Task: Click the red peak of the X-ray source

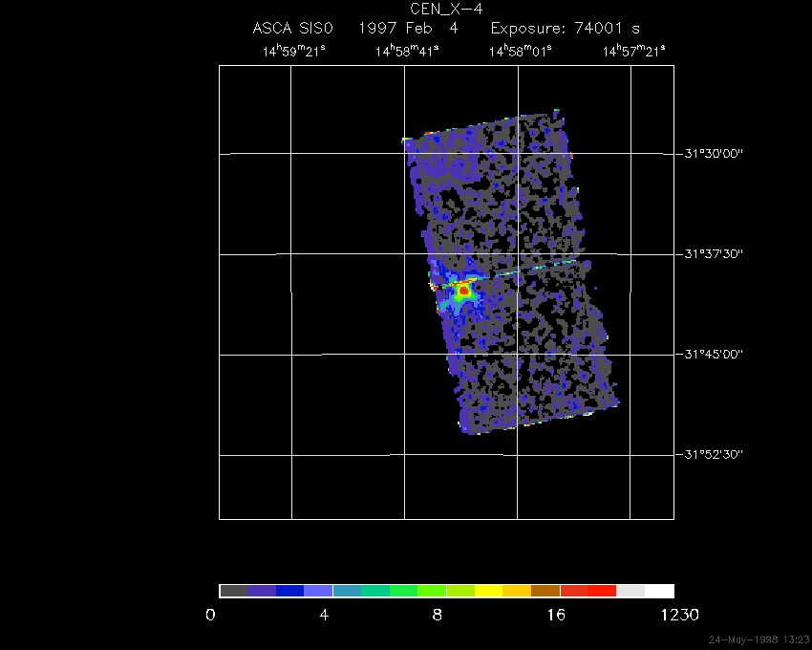Action: 463,292
